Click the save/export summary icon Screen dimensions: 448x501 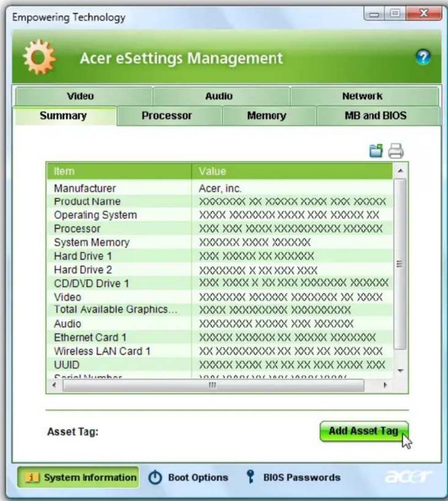[x=376, y=151]
